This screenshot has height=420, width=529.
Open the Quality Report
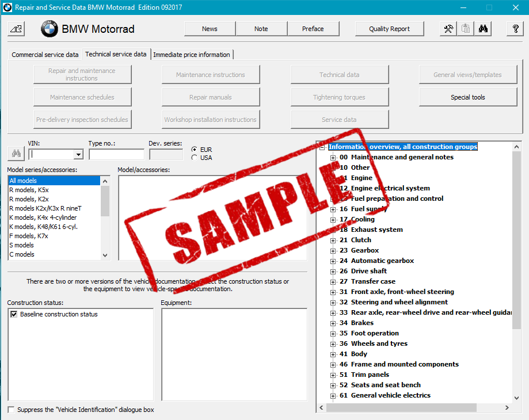[x=389, y=29]
